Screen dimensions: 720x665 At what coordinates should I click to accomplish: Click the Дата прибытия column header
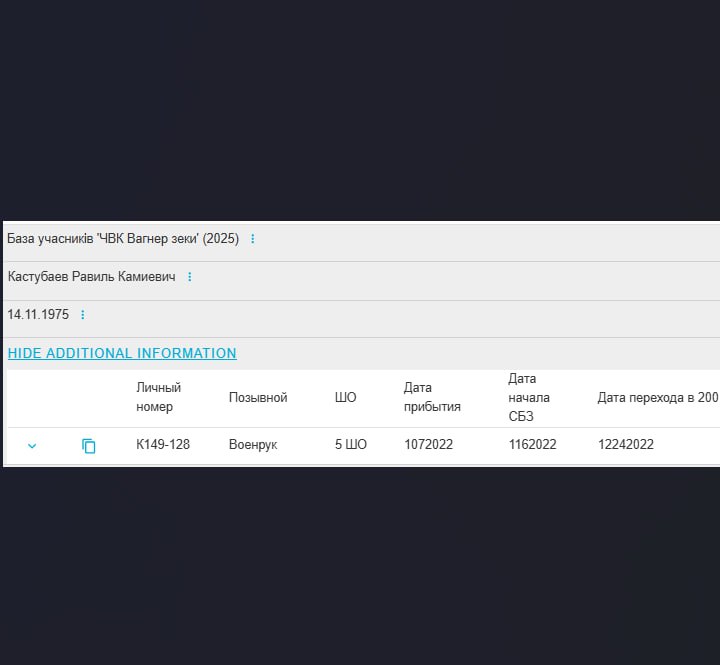click(432, 397)
